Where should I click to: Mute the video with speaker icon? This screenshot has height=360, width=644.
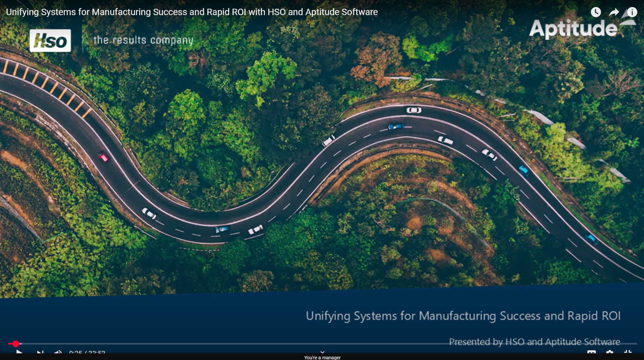(x=58, y=352)
